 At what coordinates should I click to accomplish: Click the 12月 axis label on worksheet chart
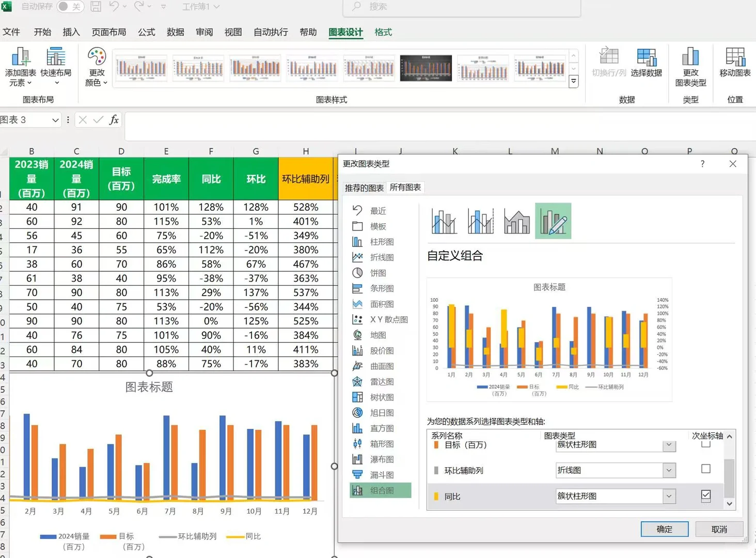click(310, 511)
